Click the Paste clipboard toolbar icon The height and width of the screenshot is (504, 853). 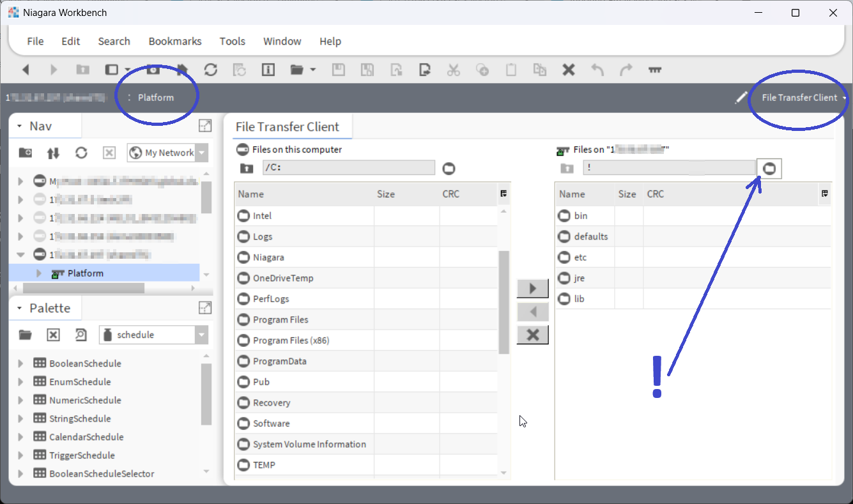(511, 70)
